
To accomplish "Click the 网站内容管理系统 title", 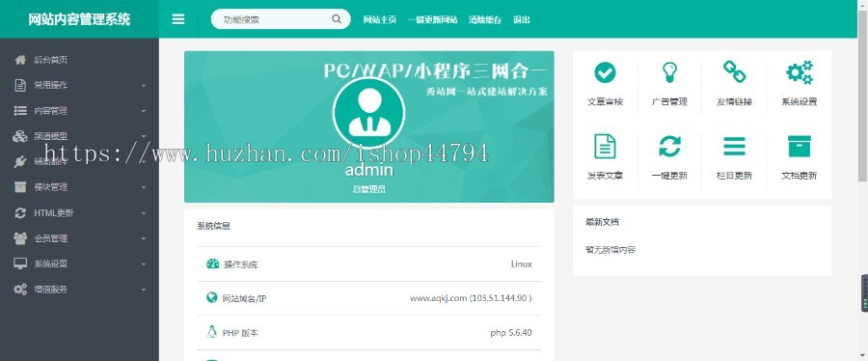I will click(x=79, y=19).
